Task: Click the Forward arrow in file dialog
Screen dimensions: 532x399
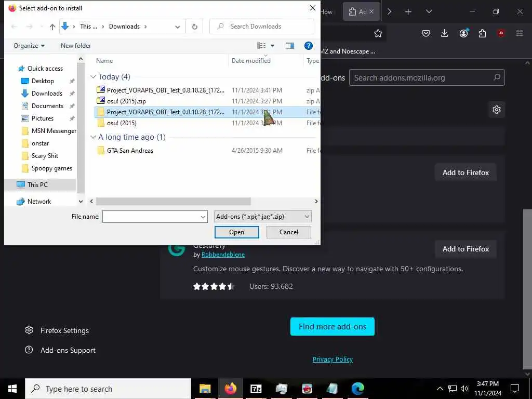Action: point(30,26)
